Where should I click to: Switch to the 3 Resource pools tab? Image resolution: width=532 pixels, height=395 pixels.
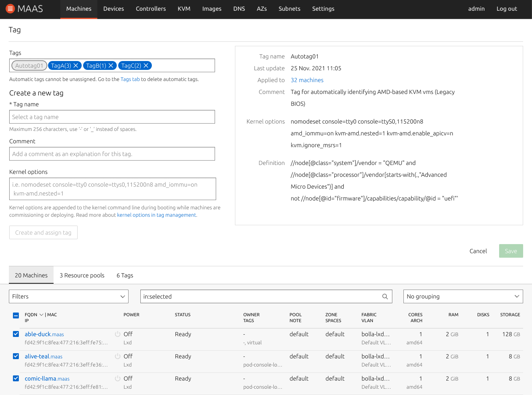82,276
